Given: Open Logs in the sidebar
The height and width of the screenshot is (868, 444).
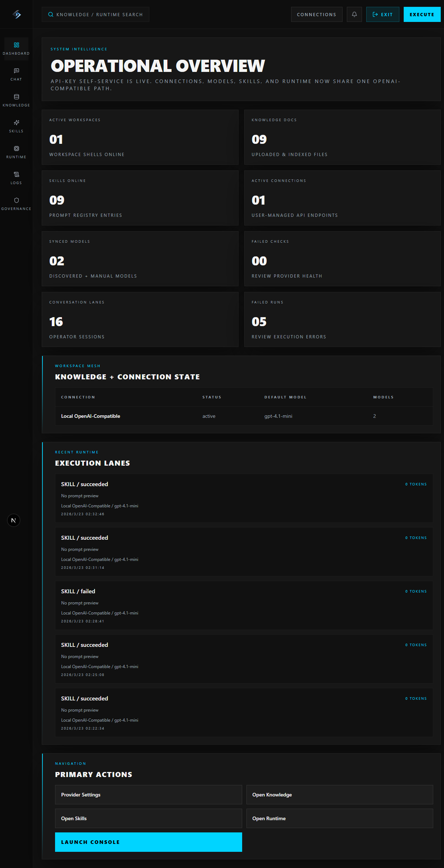Looking at the screenshot, I should click(x=16, y=178).
